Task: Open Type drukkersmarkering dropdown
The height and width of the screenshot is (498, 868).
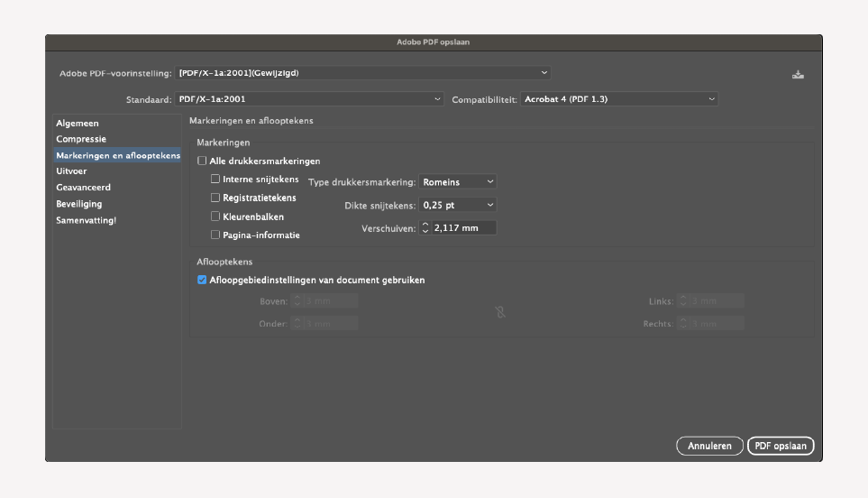Action: tap(458, 182)
